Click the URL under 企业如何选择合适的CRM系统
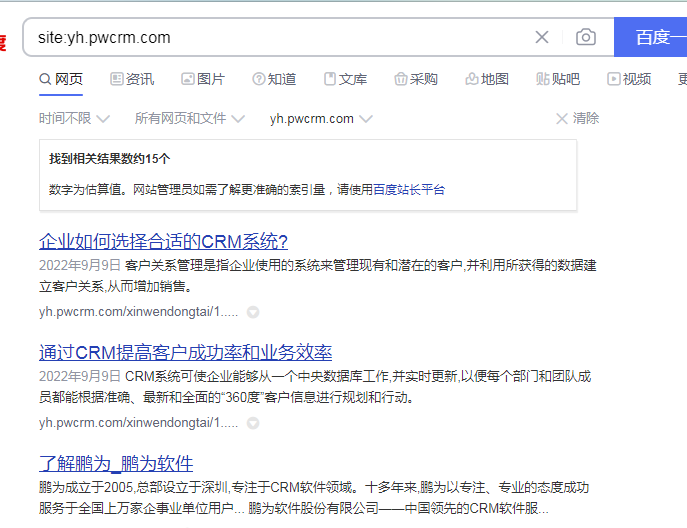 pos(138,312)
